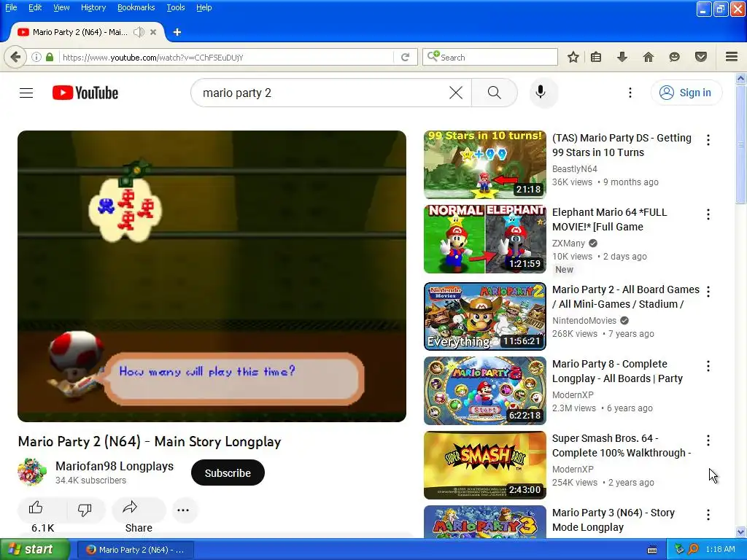Search with your voice microphone
Image resolution: width=747 pixels, height=560 pixels.
[541, 92]
